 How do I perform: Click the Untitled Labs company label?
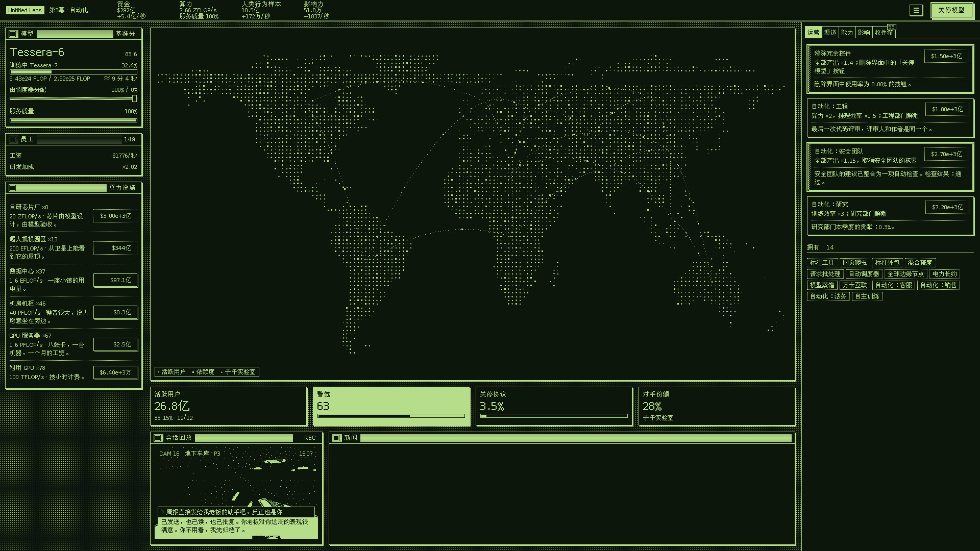[x=24, y=10]
